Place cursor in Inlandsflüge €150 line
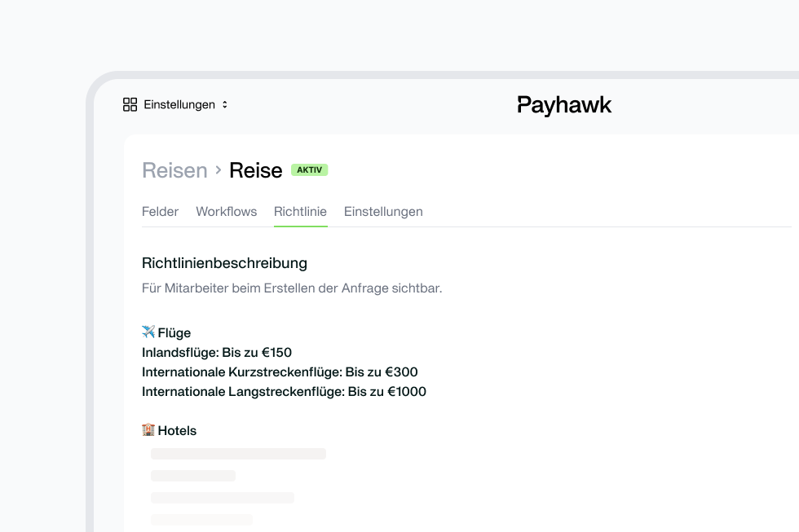This screenshot has height=532, width=799. pos(217,352)
